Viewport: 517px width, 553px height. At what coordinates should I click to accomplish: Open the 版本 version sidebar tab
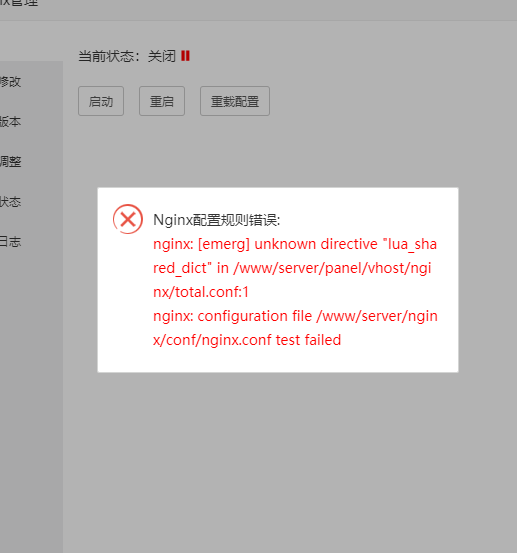tap(11, 122)
